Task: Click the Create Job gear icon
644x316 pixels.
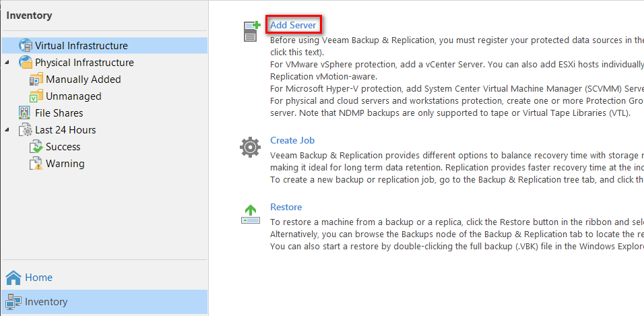Action: point(250,148)
